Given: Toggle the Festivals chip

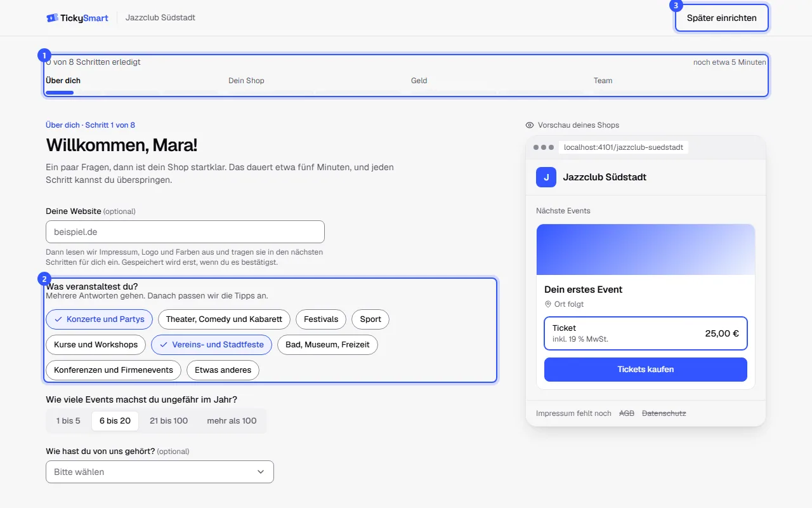Looking at the screenshot, I should (321, 319).
